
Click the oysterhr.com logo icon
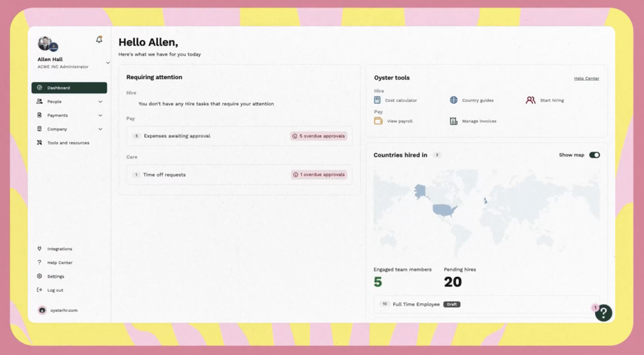click(x=42, y=310)
